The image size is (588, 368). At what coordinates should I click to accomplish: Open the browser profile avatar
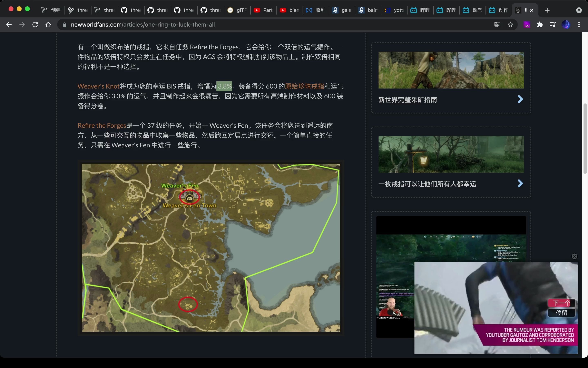566,25
